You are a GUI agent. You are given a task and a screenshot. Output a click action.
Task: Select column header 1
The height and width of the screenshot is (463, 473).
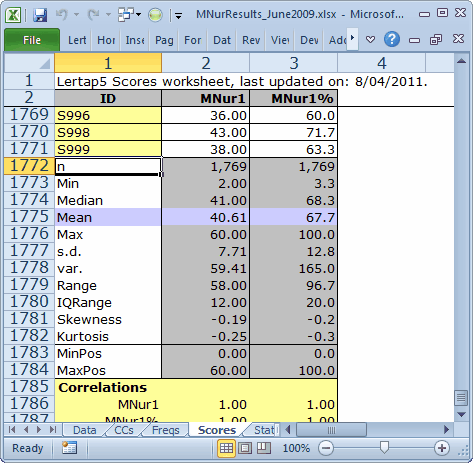coord(108,63)
